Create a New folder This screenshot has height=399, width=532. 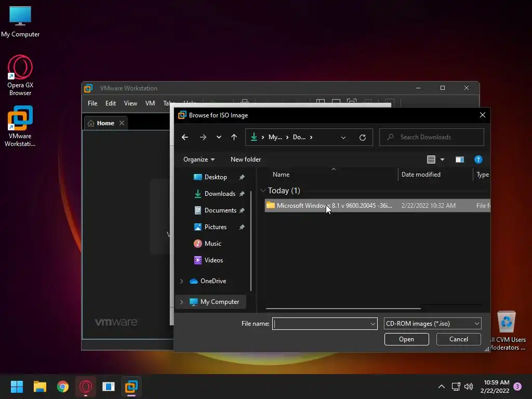click(x=246, y=159)
